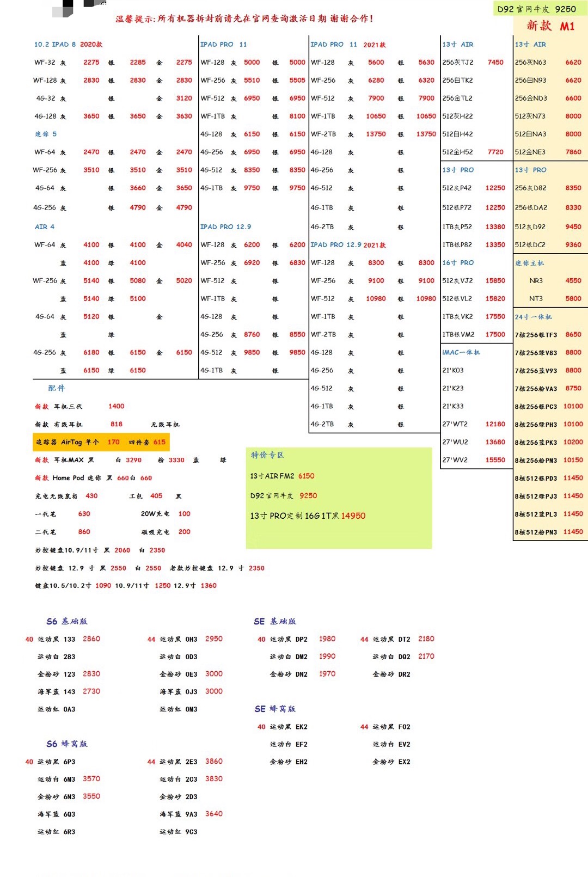Click the NR3 4550 row

point(550,280)
